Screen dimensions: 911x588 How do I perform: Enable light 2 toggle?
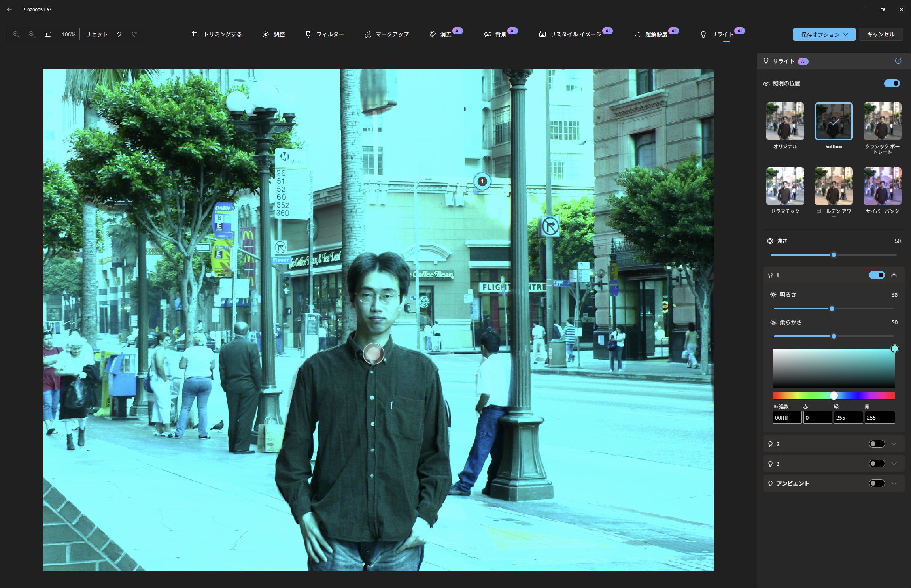(877, 444)
